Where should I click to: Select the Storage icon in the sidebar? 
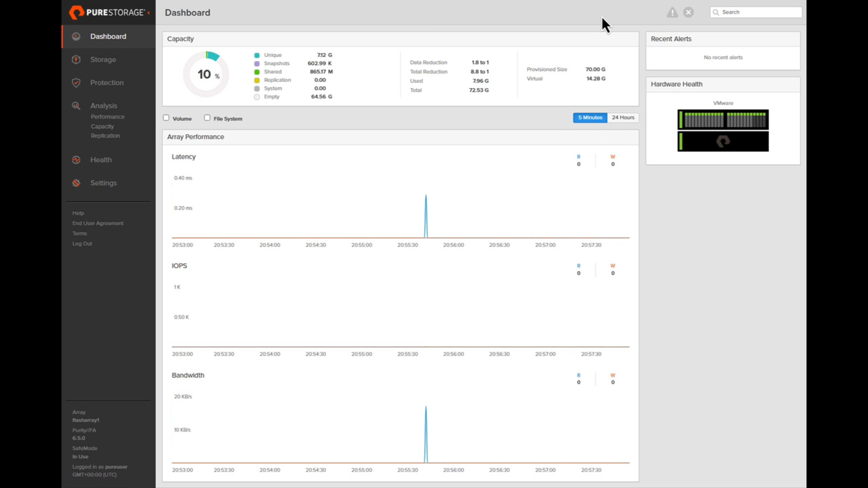(x=76, y=59)
